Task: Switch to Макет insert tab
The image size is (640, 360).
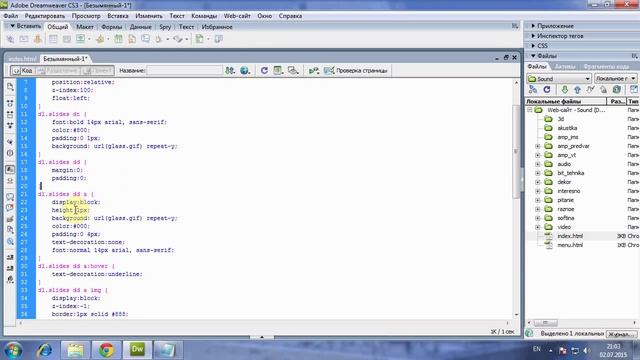Action: point(85,27)
